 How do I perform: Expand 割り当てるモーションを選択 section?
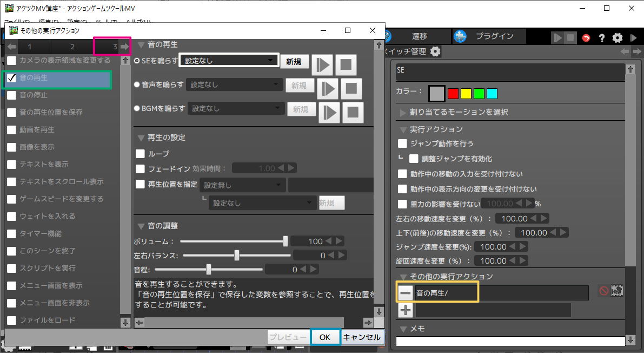(403, 113)
